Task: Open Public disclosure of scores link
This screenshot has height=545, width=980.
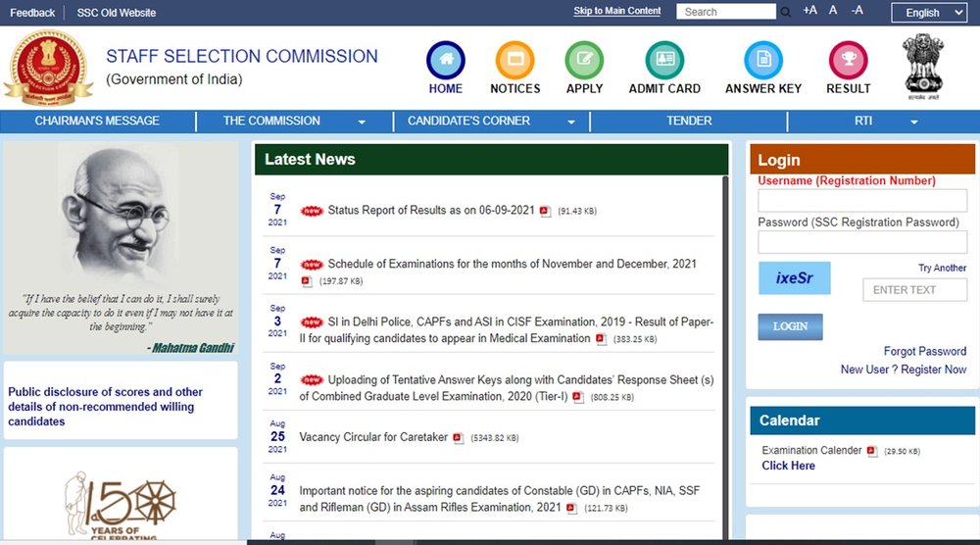Action: coord(105,406)
